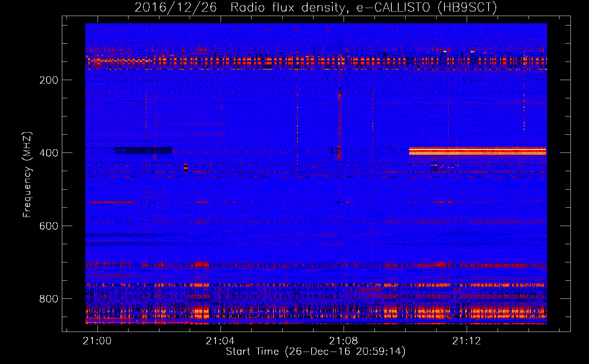Click the 600 frequency tick label
The image size is (589, 364).
point(48,226)
